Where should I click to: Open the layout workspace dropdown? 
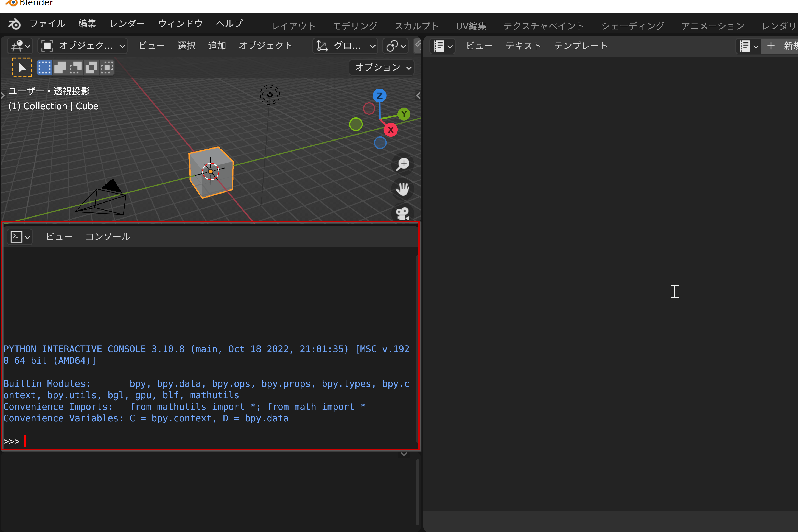coord(293,24)
